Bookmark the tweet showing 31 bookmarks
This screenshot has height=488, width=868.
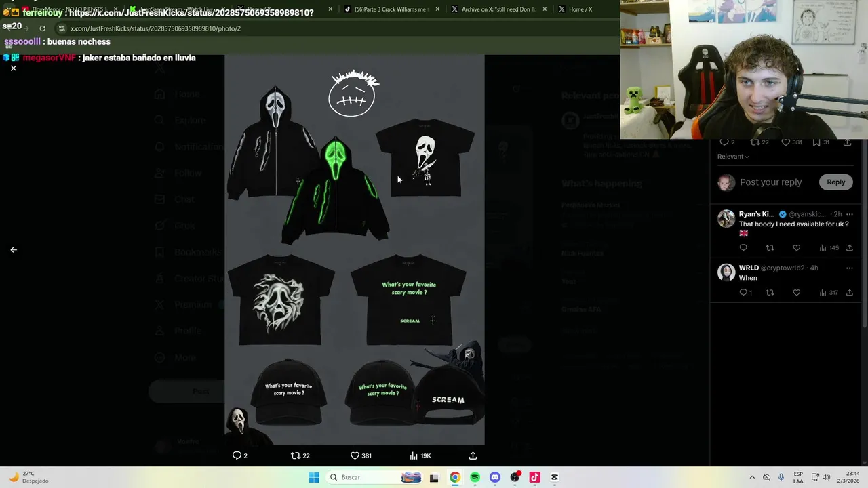[821, 142]
